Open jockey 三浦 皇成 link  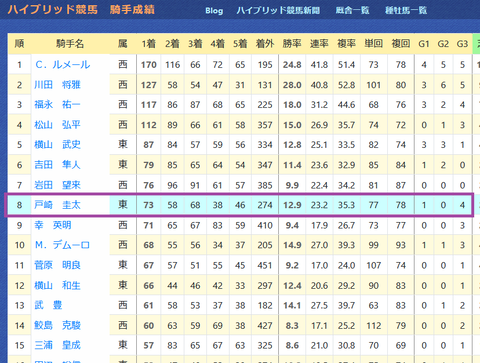pos(57,345)
